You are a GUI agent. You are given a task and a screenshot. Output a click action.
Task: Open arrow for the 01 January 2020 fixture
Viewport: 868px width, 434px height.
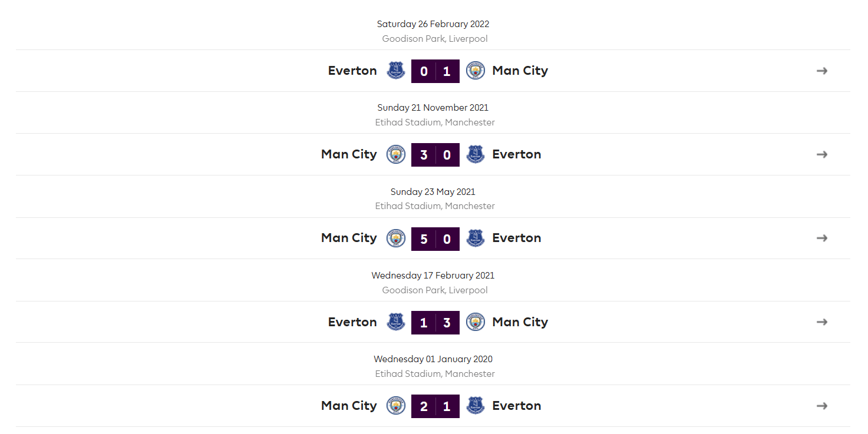822,406
